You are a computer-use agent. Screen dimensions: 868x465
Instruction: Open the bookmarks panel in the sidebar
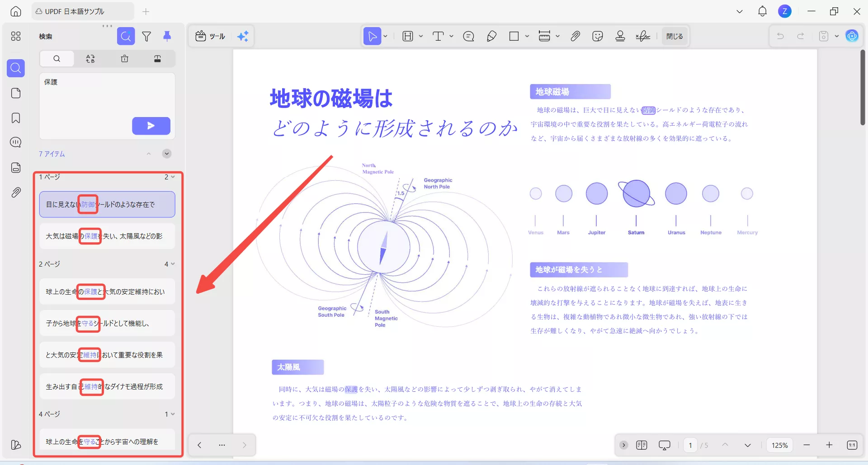pos(16,118)
